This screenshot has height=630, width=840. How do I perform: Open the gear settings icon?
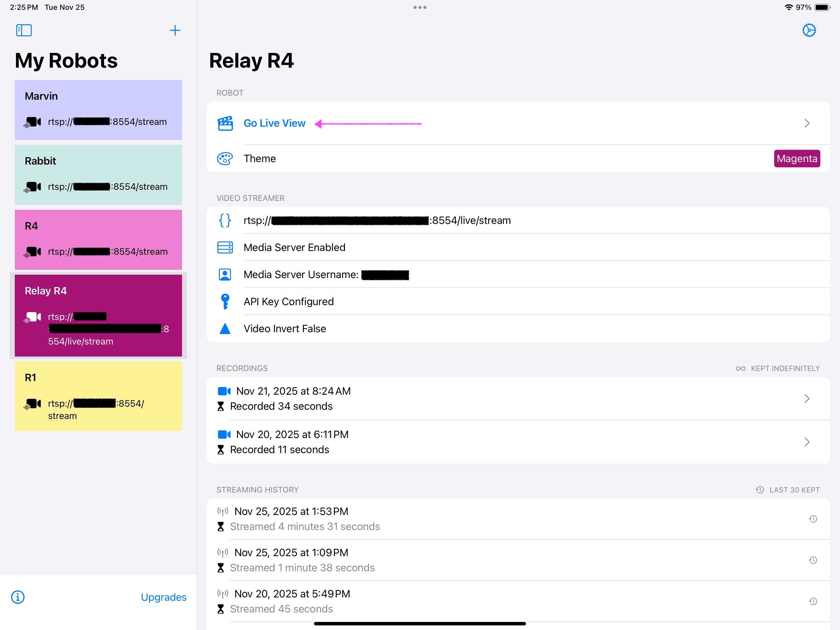(809, 30)
